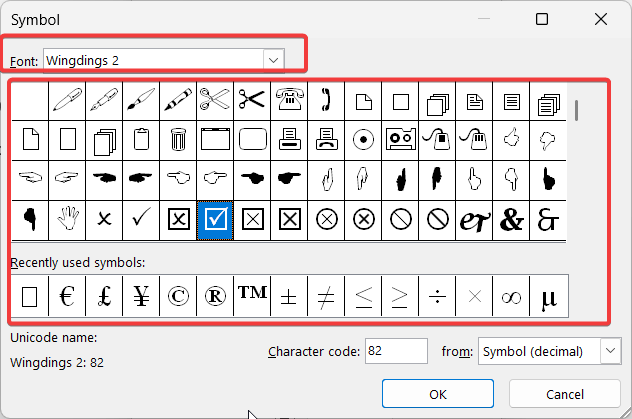The image size is (632, 419).
Task: Choose the thumbs up symbol
Action: (511, 140)
